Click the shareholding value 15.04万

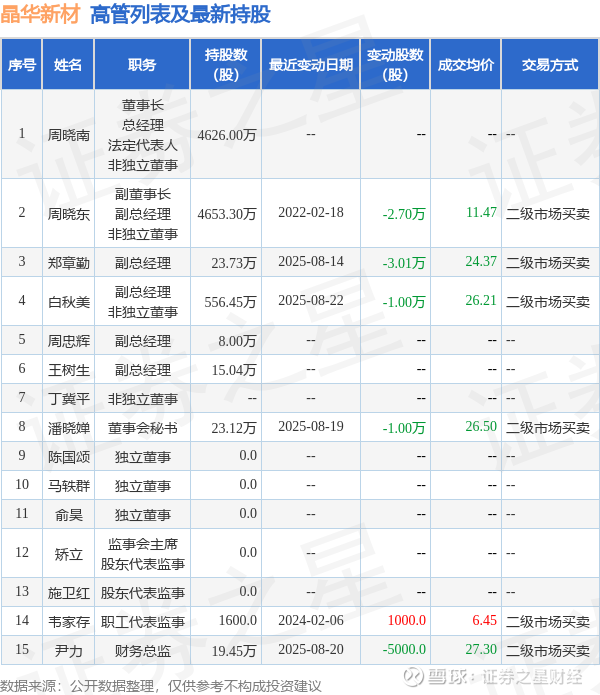[x=234, y=370]
